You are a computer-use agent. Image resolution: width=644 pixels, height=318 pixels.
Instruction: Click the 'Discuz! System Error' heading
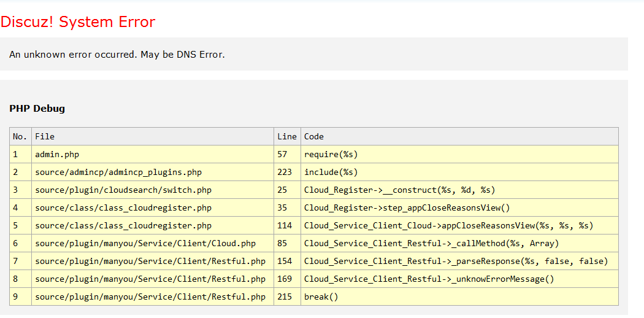tap(78, 21)
